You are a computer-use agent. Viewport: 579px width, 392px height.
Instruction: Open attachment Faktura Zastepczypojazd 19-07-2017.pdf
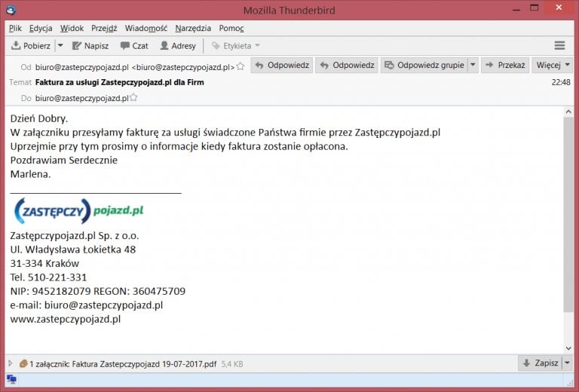[145, 364]
